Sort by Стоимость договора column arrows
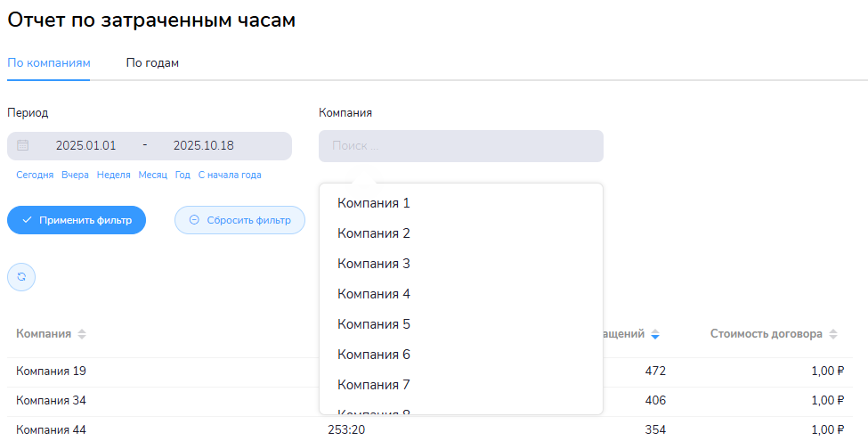 point(833,335)
